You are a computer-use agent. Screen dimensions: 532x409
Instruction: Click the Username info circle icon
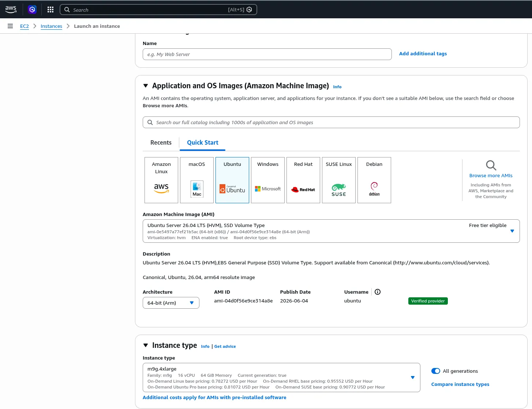point(378,292)
